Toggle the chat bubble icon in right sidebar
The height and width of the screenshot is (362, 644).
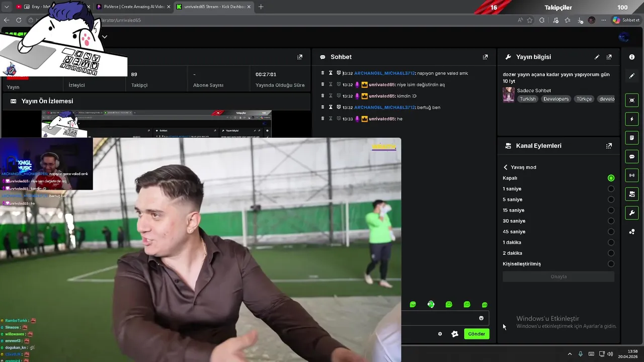click(x=632, y=156)
